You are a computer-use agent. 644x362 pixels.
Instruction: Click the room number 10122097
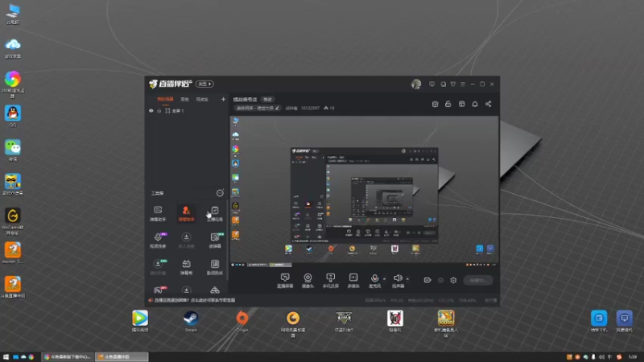point(310,109)
